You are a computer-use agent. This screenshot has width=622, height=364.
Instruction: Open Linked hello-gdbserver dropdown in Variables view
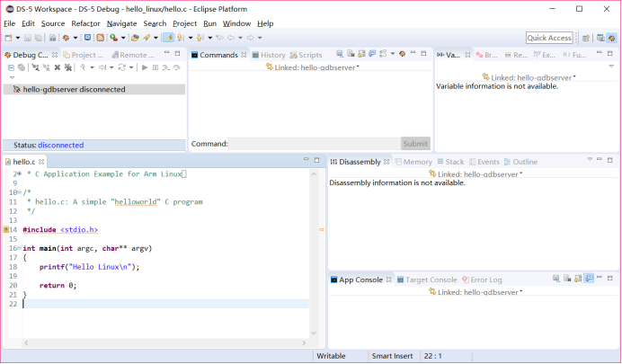click(574, 77)
